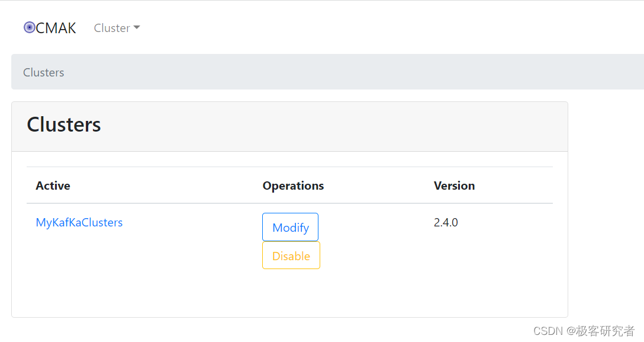Screen dimensions: 644x342
Task: Click the CMAK title text
Action: (56, 27)
